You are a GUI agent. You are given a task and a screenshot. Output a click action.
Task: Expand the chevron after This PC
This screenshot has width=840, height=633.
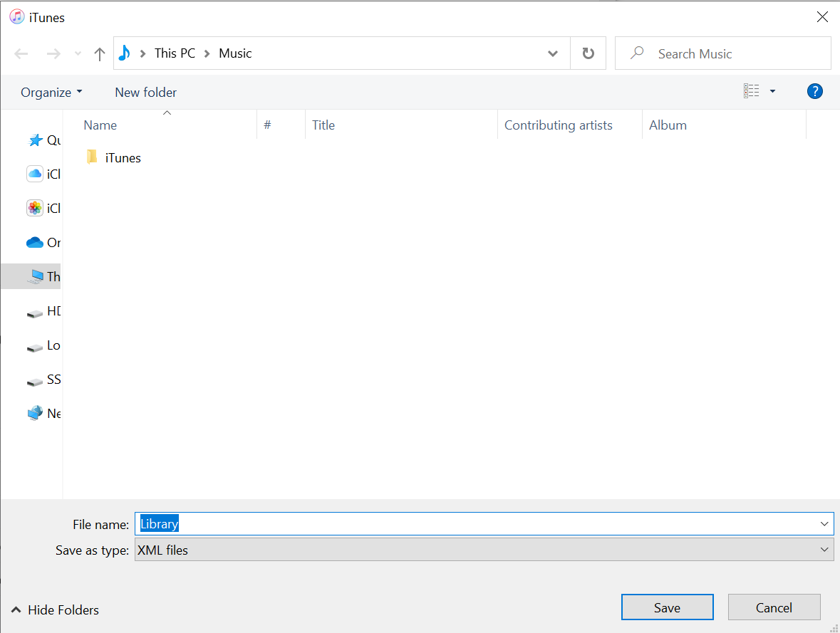point(207,53)
